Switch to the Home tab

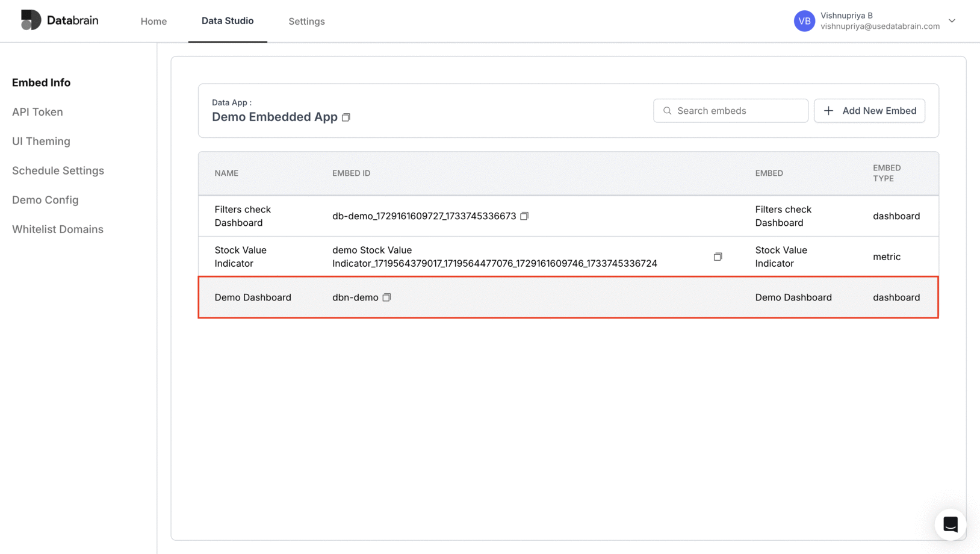154,21
